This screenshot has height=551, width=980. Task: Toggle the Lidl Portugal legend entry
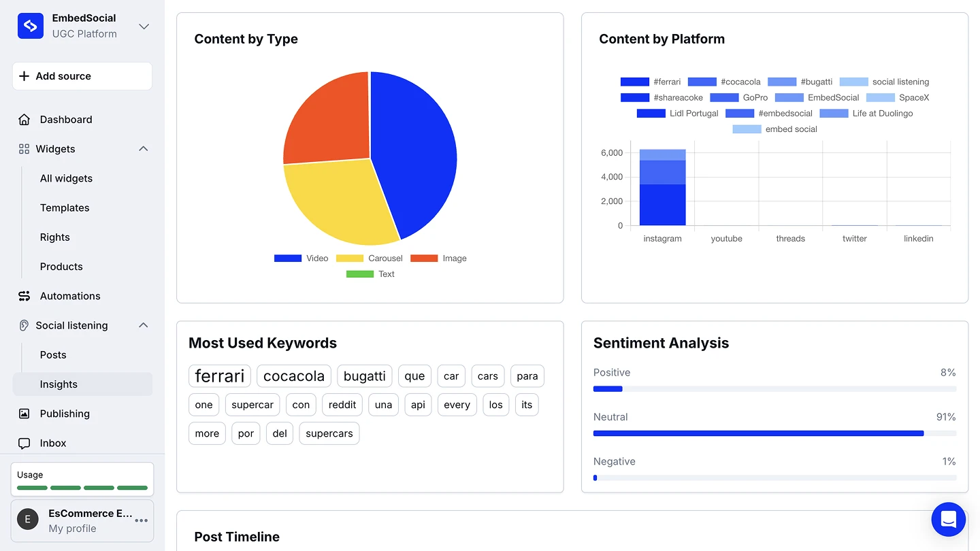(x=678, y=114)
